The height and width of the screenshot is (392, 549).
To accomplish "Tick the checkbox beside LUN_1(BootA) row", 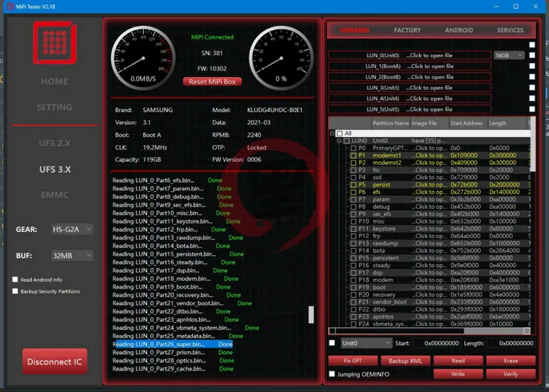I will (532, 66).
